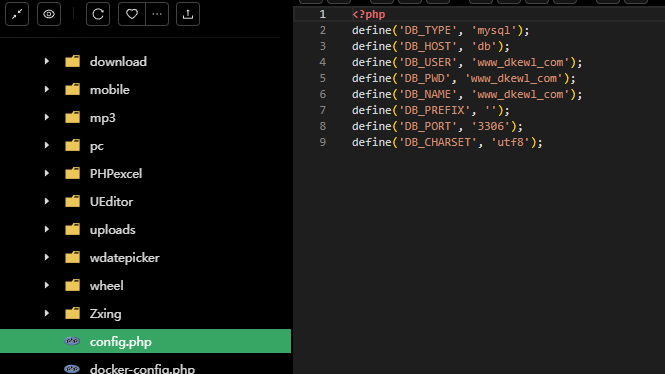The height and width of the screenshot is (374, 665).
Task: Expand the PHPexcel folder arrow
Action: pyautogui.click(x=47, y=173)
